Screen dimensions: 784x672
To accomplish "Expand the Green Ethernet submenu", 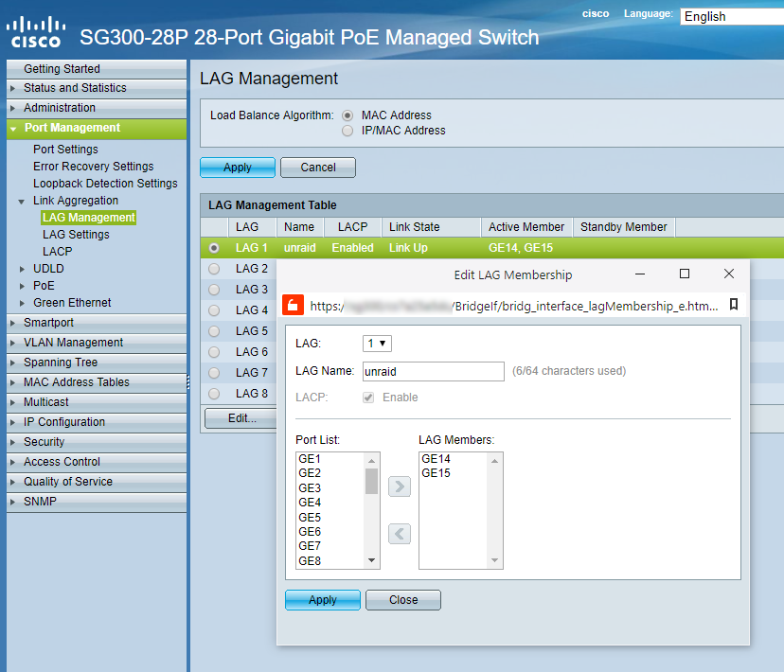I will (x=22, y=303).
